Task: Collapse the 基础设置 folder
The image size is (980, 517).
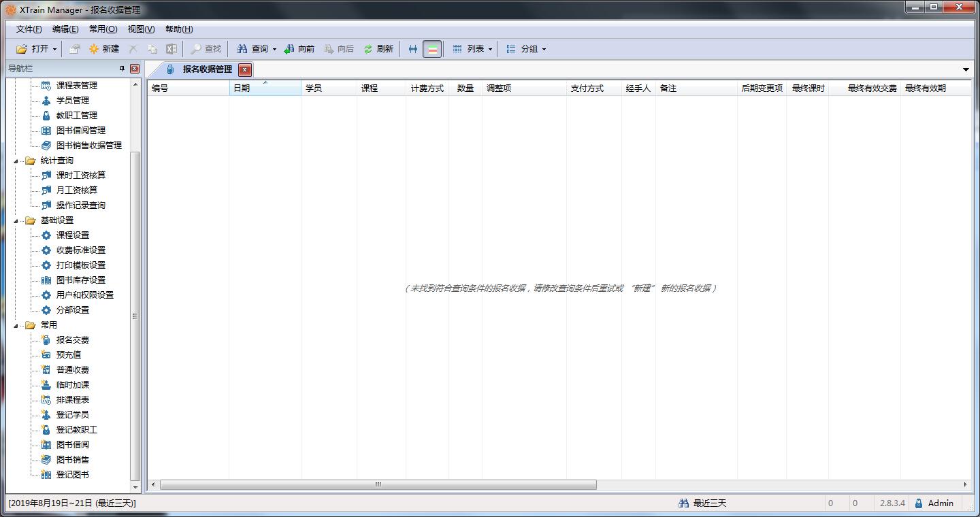Action: tap(16, 220)
